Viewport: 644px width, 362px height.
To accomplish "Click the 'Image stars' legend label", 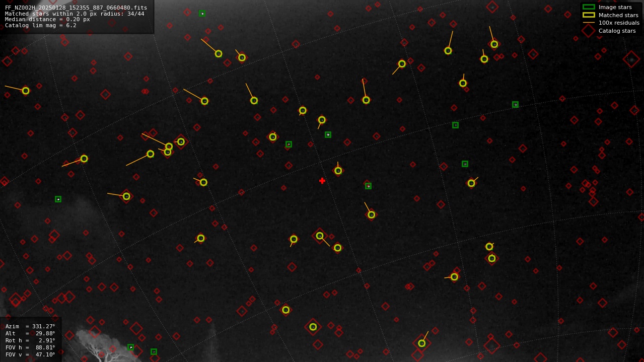I will [x=615, y=7].
